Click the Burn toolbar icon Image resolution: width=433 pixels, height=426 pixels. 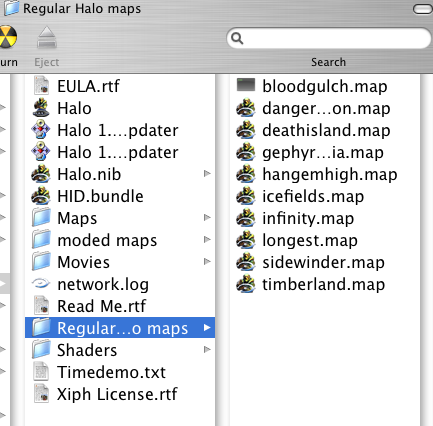7,37
